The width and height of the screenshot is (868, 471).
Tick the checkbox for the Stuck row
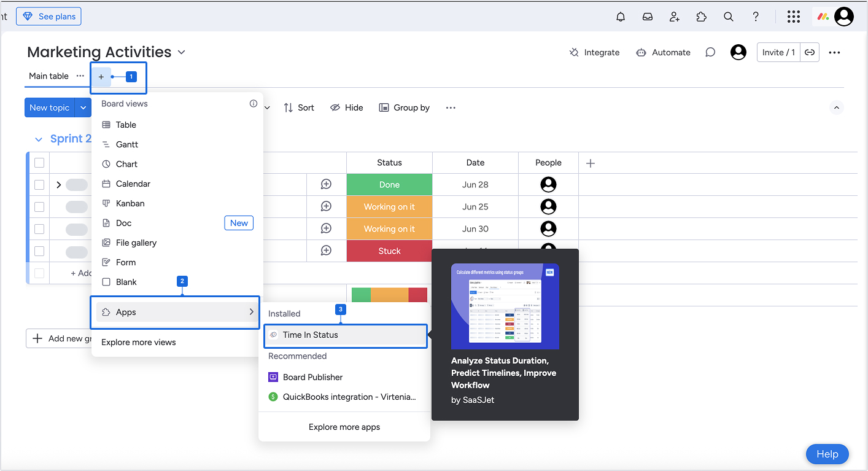pos(39,251)
